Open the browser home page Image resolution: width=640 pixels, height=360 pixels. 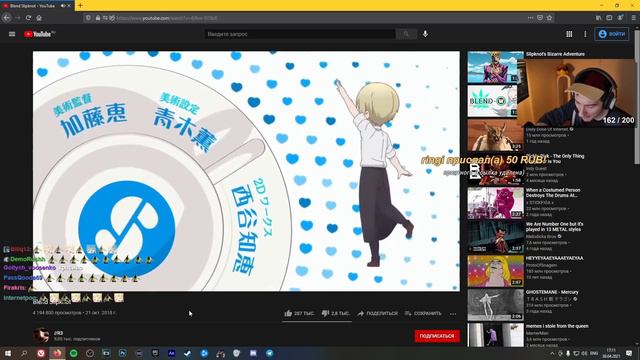[x=39, y=18]
